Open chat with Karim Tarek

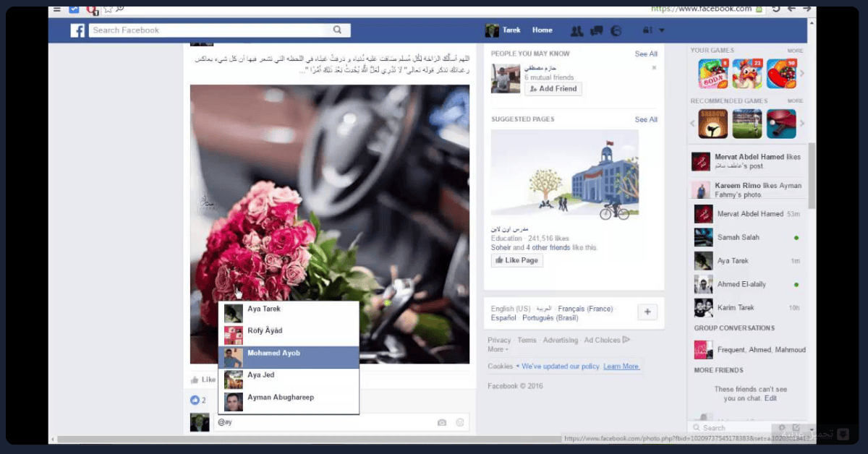pos(747,308)
